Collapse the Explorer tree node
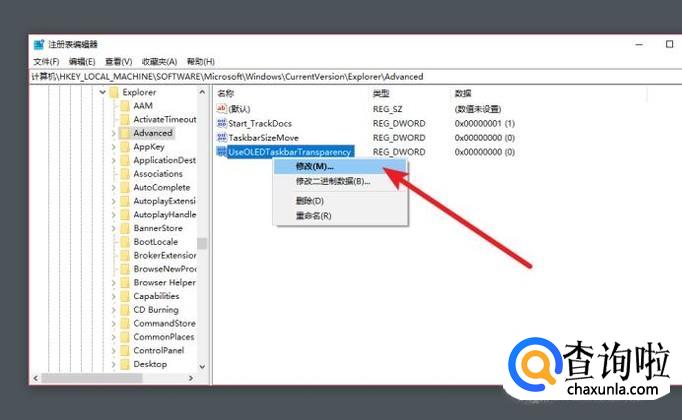Viewport: 682px width, 420px height. point(103,92)
